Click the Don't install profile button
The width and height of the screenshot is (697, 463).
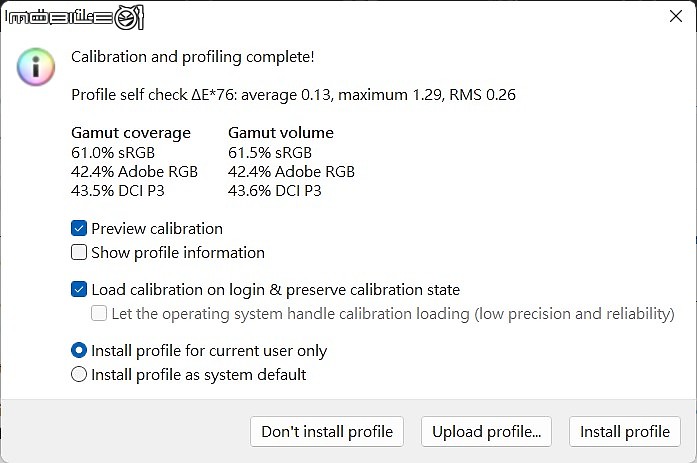tap(327, 431)
